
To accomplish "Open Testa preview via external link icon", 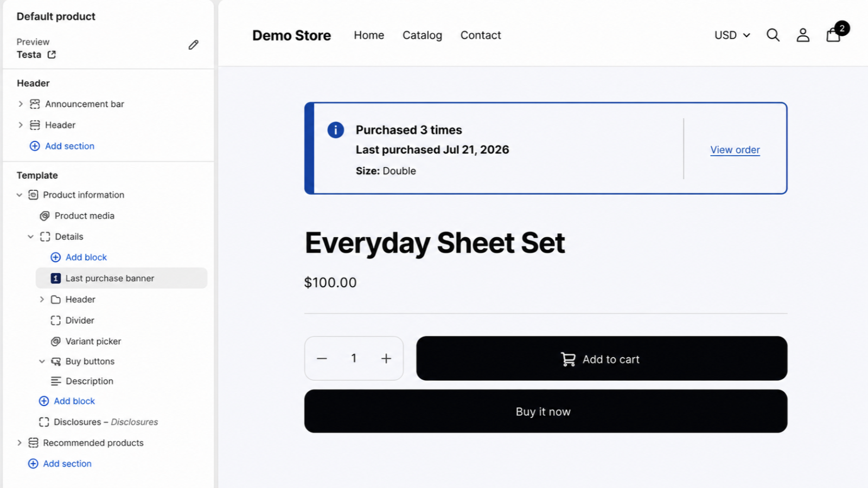I will click(x=52, y=55).
